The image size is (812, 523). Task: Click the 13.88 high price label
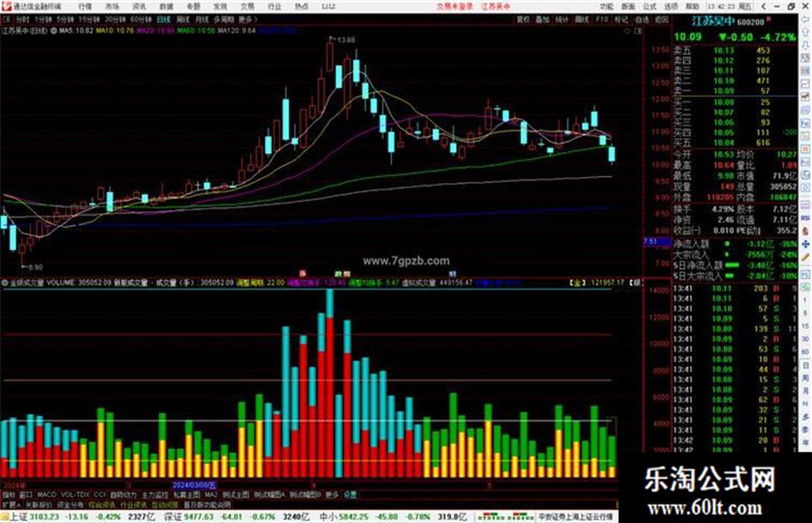coord(346,40)
